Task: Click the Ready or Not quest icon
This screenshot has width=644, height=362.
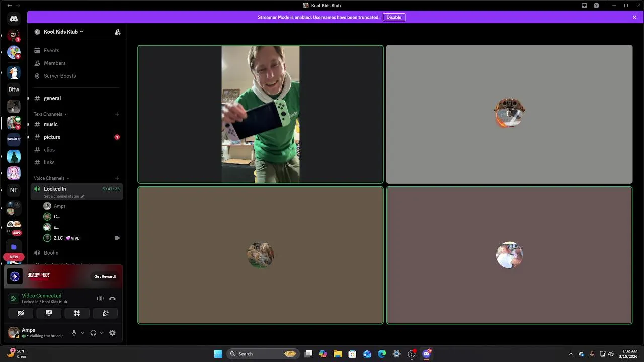Action: point(15,276)
